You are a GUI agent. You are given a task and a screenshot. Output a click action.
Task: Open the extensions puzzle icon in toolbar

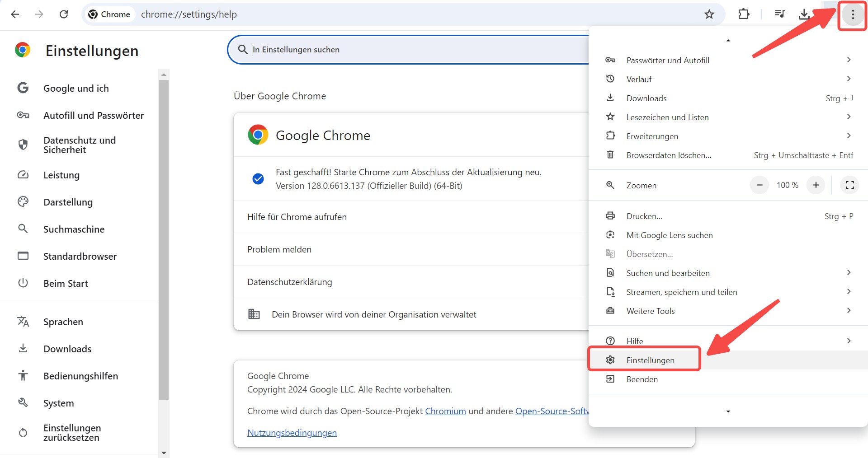point(744,14)
